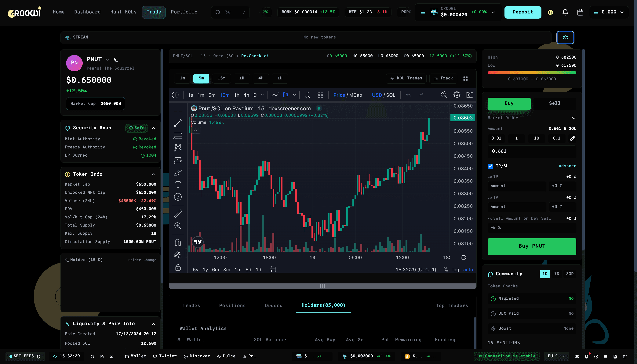Collapse the Security Scan section

pyautogui.click(x=154, y=128)
